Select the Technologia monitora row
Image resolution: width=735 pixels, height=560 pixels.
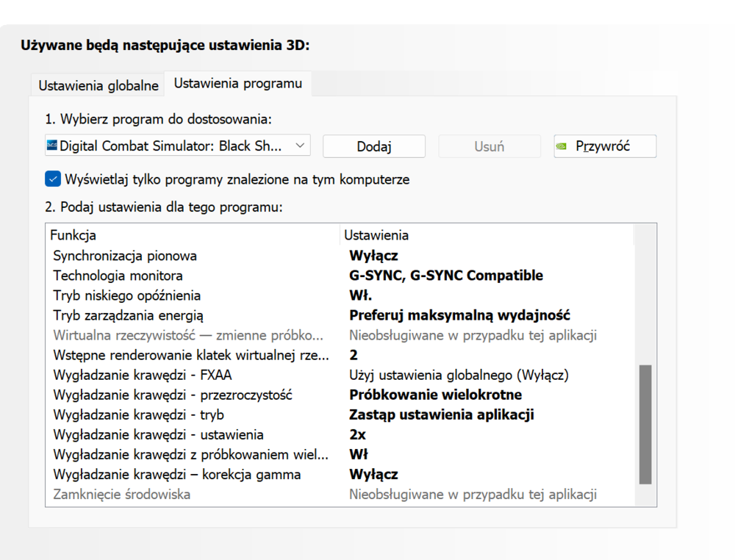coord(340,275)
